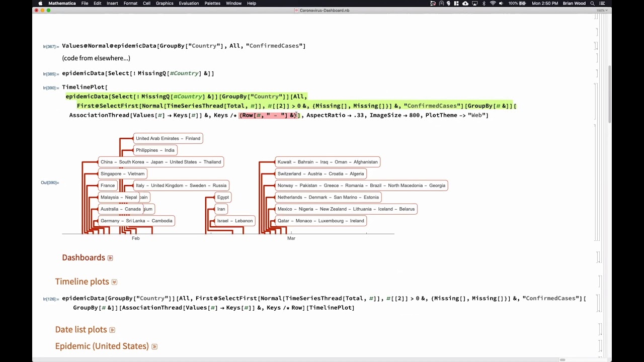Click the Germany – Sri Lanka – Cambodia label

tap(136, 221)
